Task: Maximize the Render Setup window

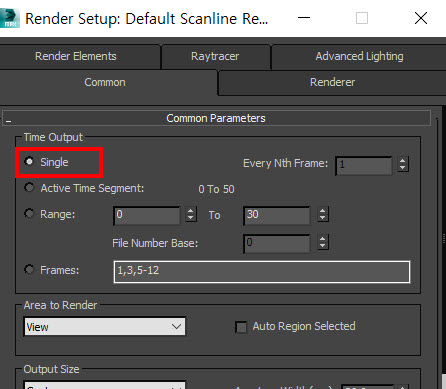Action: pyautogui.click(x=362, y=18)
